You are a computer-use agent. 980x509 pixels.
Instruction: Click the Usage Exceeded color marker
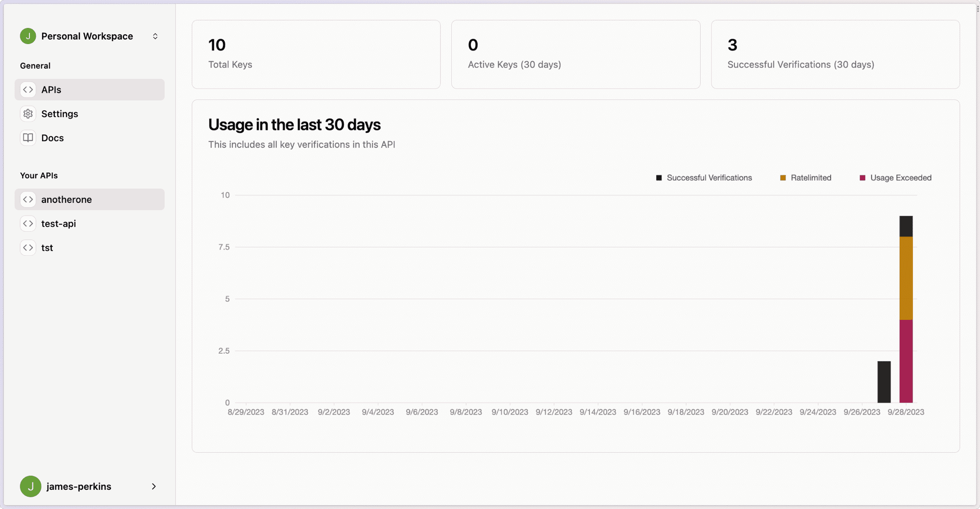click(x=862, y=177)
